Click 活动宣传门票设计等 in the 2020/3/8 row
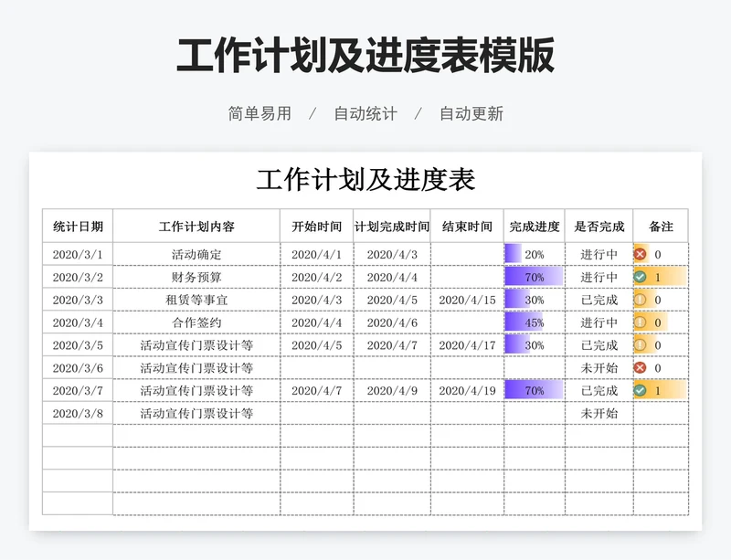The height and width of the screenshot is (560, 731). pyautogui.click(x=196, y=413)
